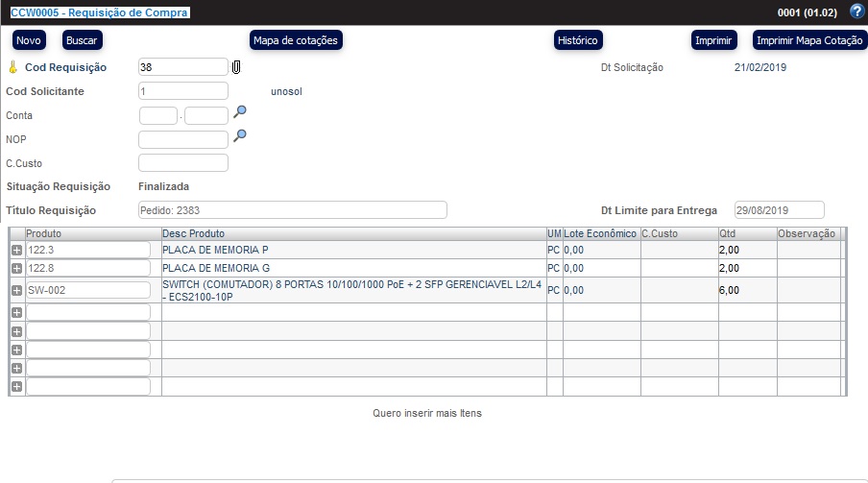868x483 pixels.
Task: Select PLACA DE MEMORIA P description
Action: click(215, 250)
